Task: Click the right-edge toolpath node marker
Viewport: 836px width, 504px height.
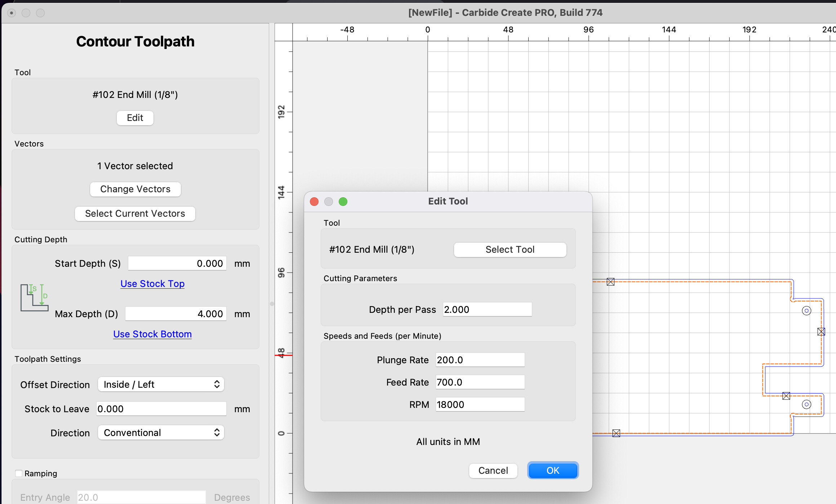Action: click(821, 332)
